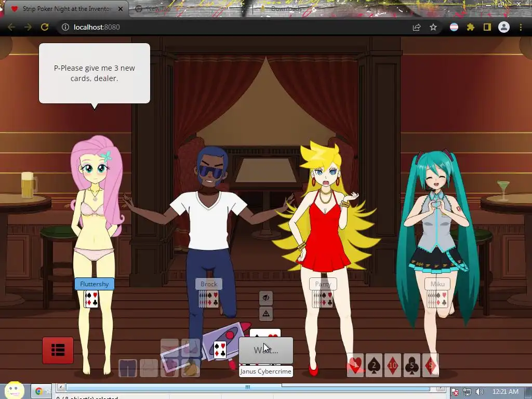This screenshot has width=532, height=399.
Task: Click Fluttershy's speech bubble
Action: tap(95, 73)
